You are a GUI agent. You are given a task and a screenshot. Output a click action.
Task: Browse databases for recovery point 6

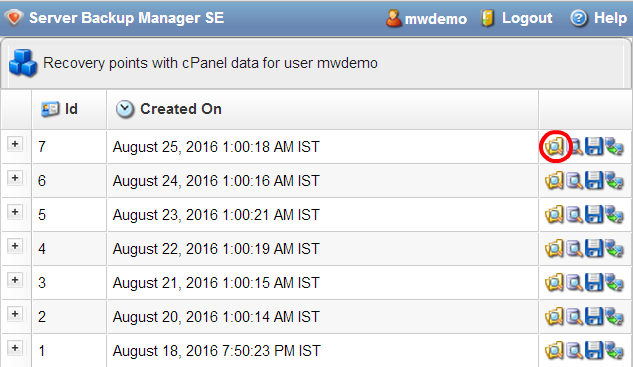pyautogui.click(x=574, y=180)
